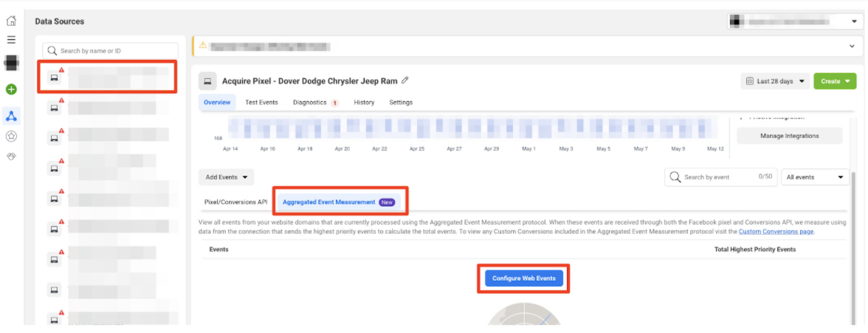Open the Diagnostics tab
The height and width of the screenshot is (333, 868).
point(316,103)
